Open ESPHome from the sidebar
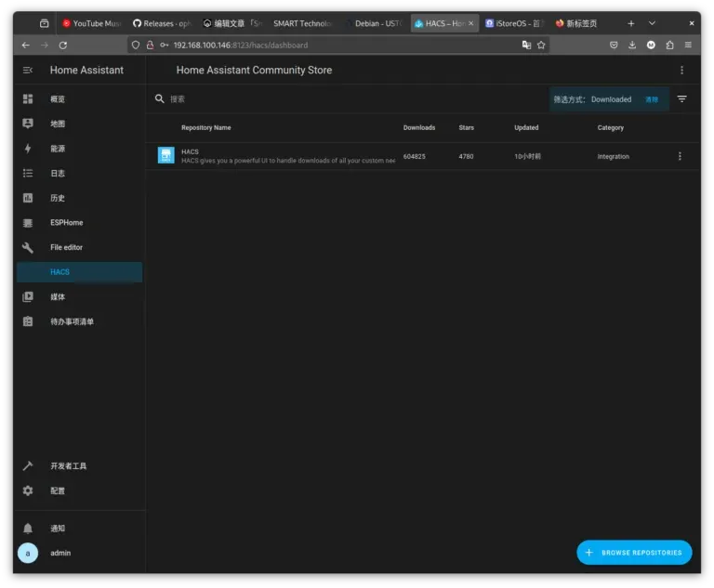 tap(66, 223)
